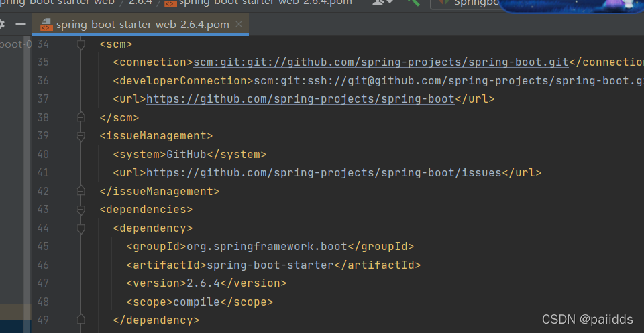The image size is (644, 333).
Task: Open the scm:git:ssh developerConnection link
Action: pyautogui.click(x=449, y=81)
